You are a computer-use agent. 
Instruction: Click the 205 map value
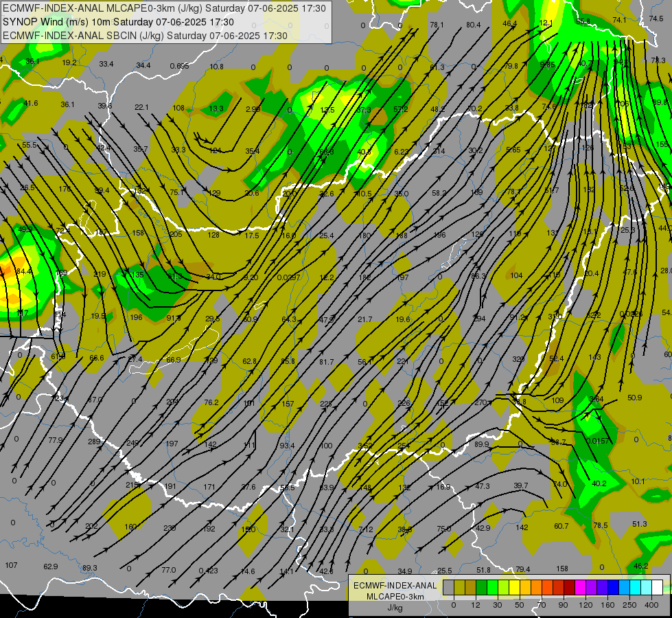pyautogui.click(x=176, y=234)
